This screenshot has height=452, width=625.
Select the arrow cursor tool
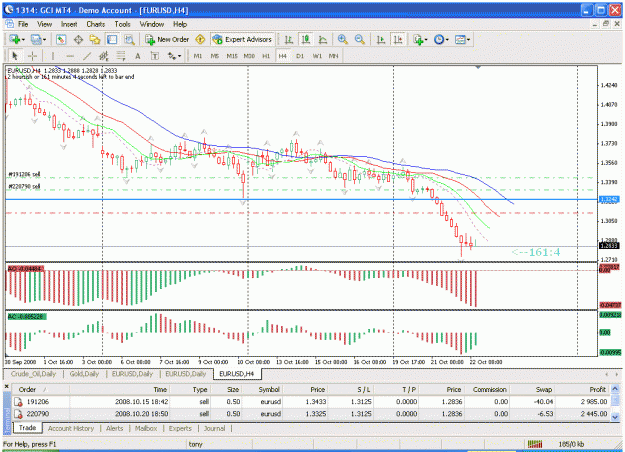(x=15, y=56)
